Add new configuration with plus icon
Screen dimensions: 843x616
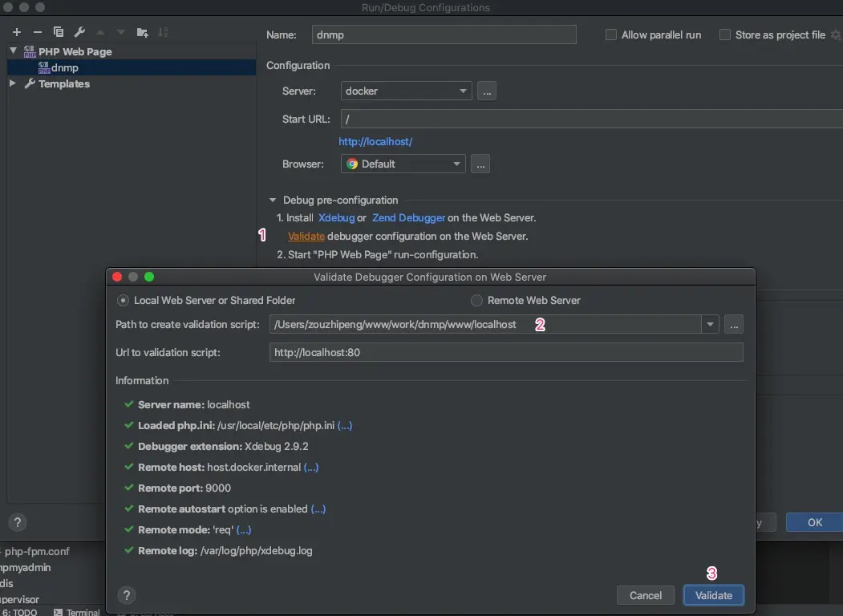17,32
